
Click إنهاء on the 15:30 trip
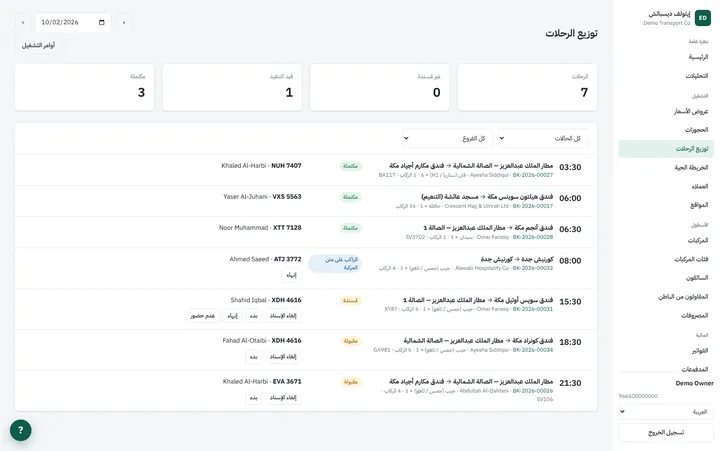coord(233,316)
